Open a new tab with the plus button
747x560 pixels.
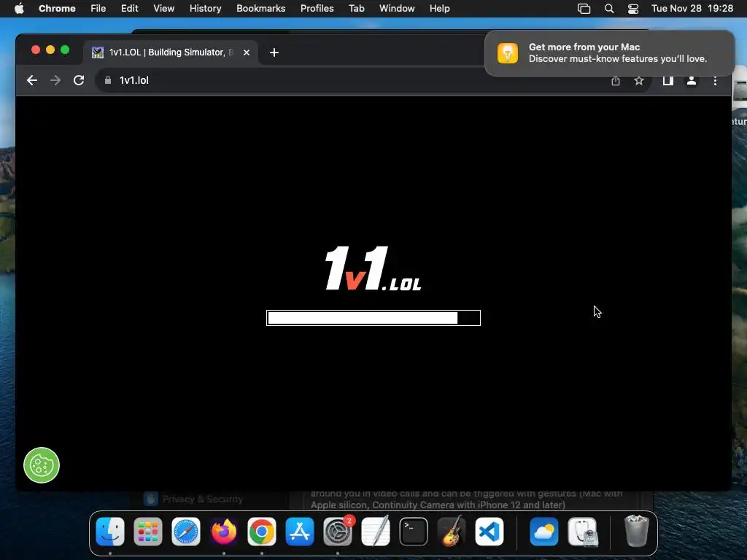point(274,52)
